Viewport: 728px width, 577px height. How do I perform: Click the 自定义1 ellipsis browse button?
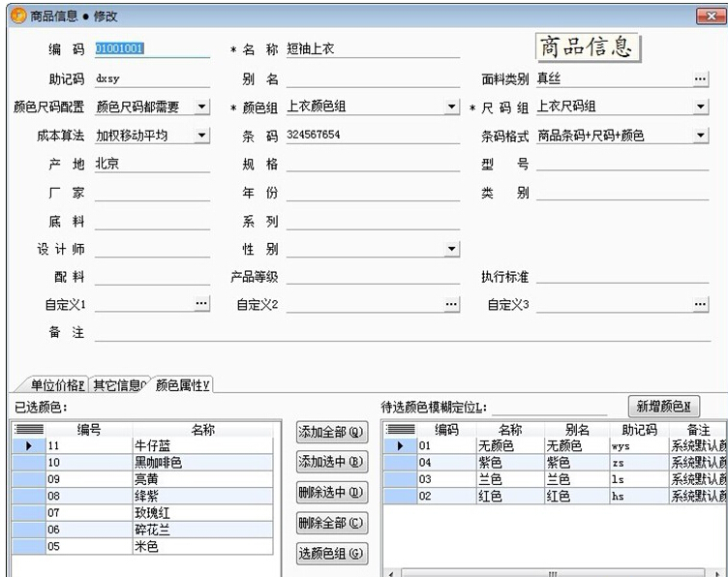click(201, 305)
